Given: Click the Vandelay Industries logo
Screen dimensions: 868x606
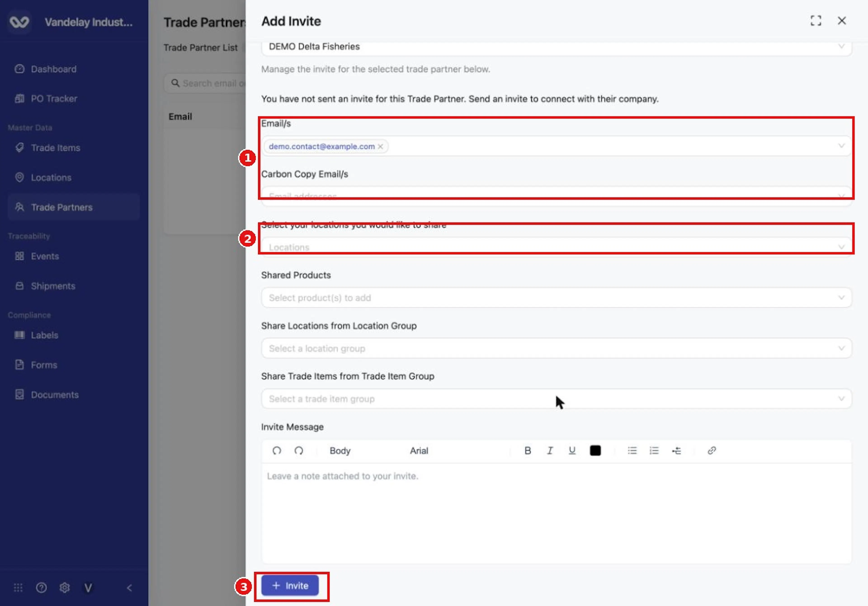Looking at the screenshot, I should 19,22.
